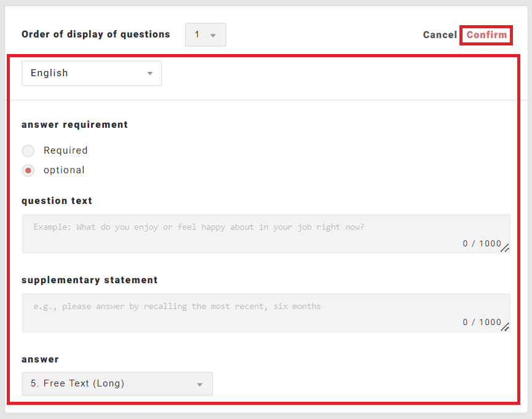Click the question text resize handle
The image size is (532, 419).
pos(505,248)
